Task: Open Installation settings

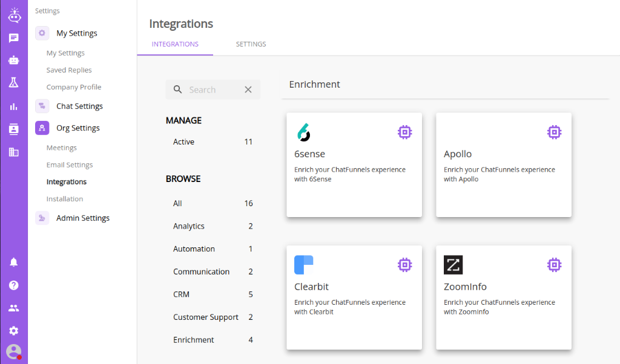Action: click(64, 198)
